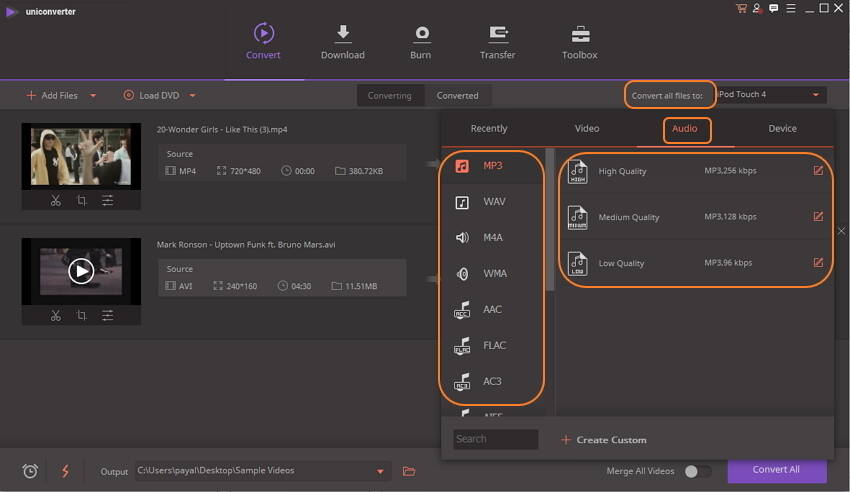850x492 pixels.
Task: Switch to the Video format tab
Action: click(587, 129)
